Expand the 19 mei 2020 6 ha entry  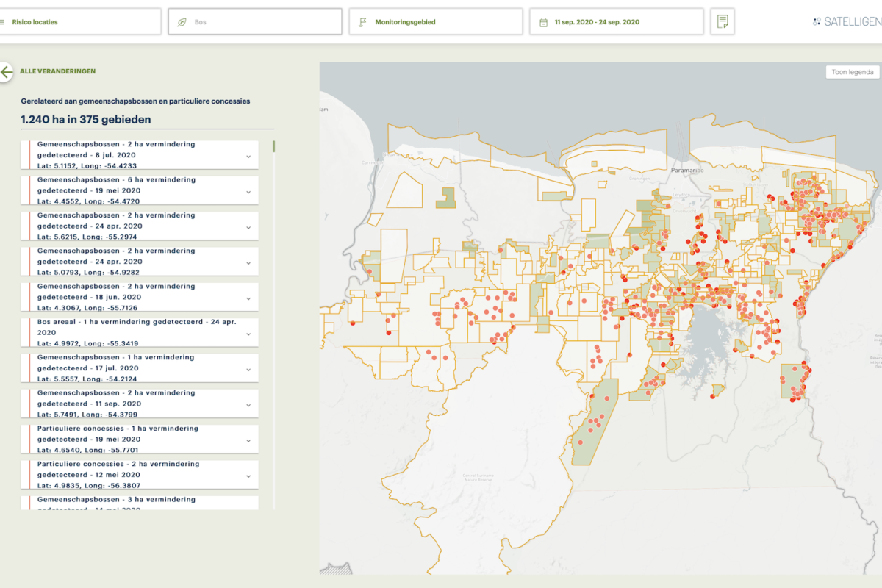(x=248, y=191)
